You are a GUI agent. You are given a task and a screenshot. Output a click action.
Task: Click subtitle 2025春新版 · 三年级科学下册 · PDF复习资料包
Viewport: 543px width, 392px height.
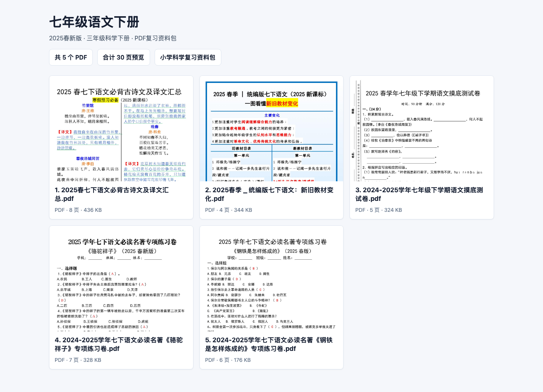click(113, 38)
